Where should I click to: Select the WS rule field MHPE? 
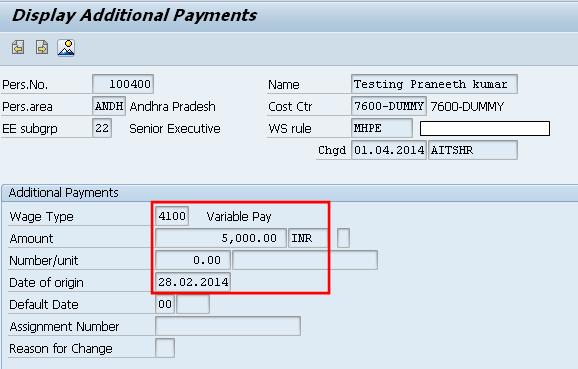coord(382,128)
